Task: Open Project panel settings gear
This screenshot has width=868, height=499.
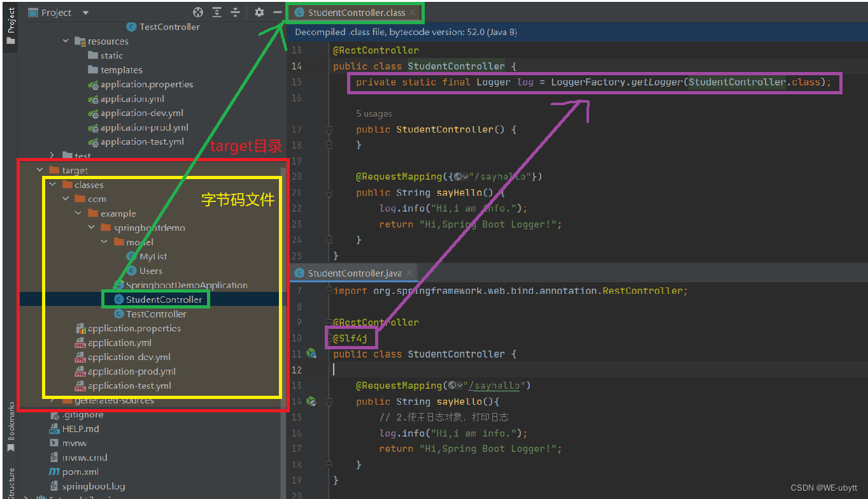Action: click(259, 12)
